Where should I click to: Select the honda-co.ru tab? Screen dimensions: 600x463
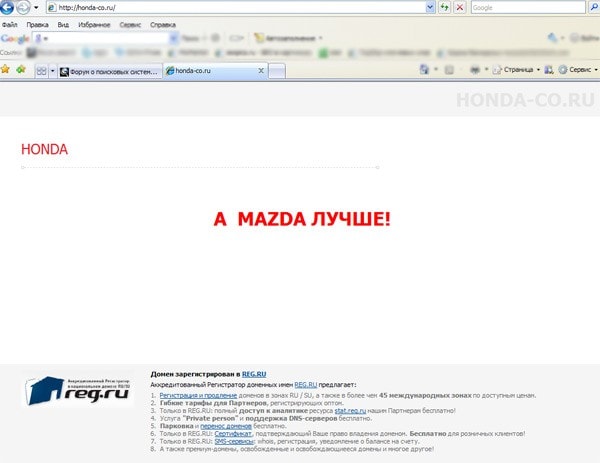pyautogui.click(x=213, y=71)
